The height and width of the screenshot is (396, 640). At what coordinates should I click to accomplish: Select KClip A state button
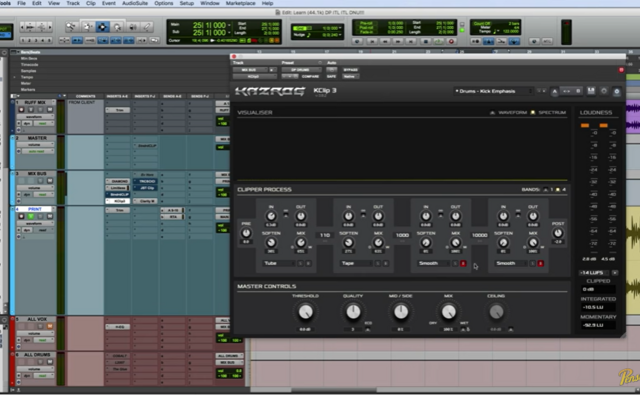[x=554, y=91]
